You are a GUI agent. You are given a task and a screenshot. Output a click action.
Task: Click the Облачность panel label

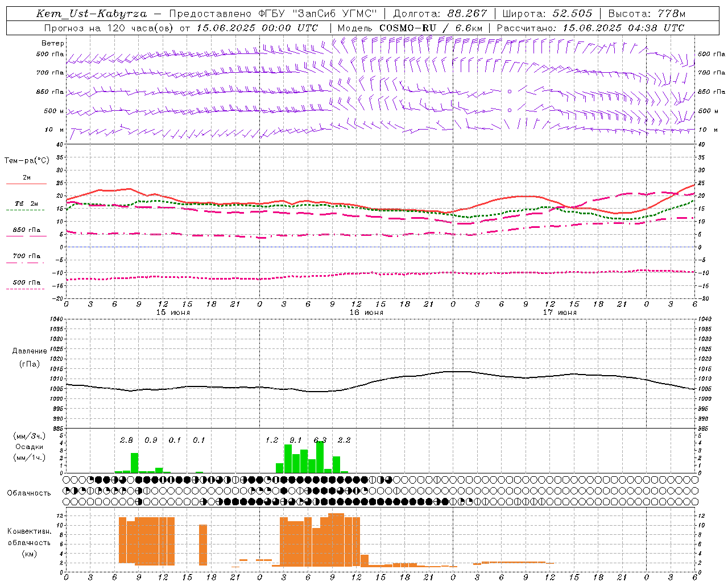pyautogui.click(x=29, y=493)
